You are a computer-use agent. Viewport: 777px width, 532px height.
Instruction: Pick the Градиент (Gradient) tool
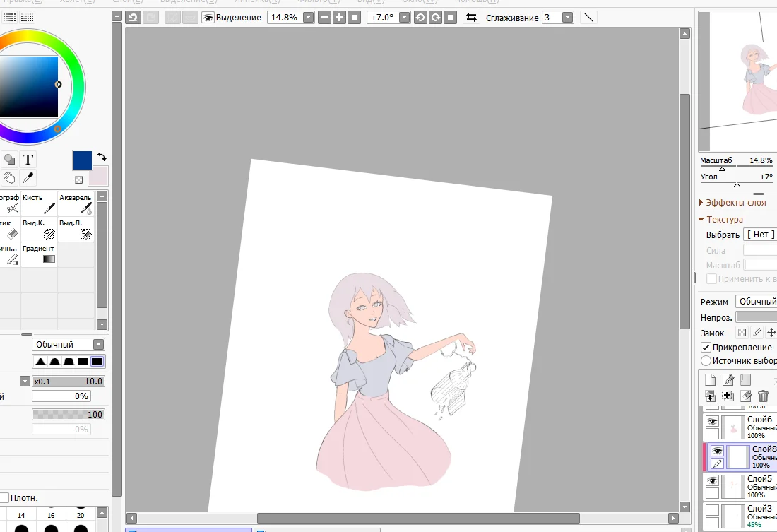pos(40,255)
